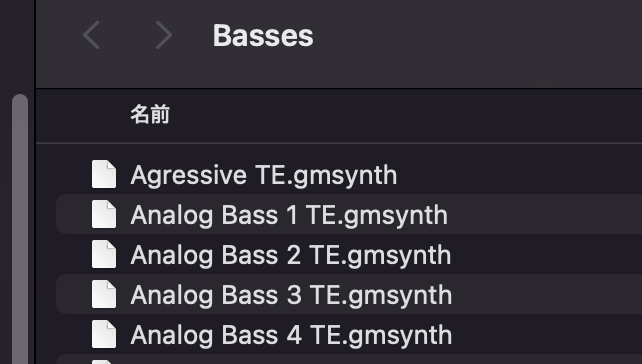Click the Analog Bass 2 file icon
The height and width of the screenshot is (364, 642).
click(x=104, y=254)
